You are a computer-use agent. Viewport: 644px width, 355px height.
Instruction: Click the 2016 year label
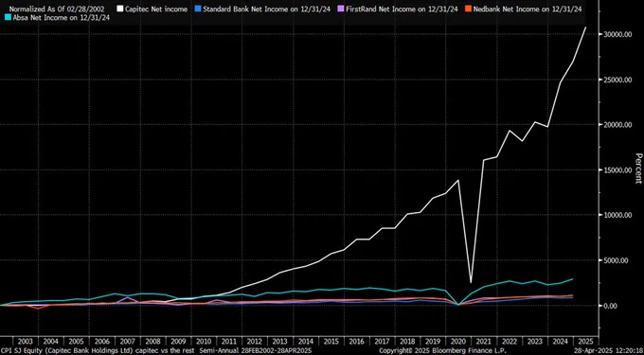coord(356,341)
